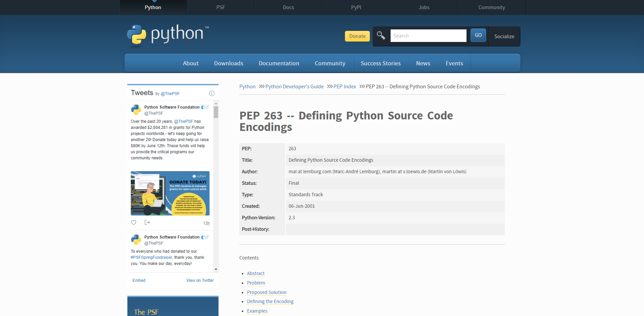This screenshot has height=316, width=644.
Task: Click Python Software Foundation name on first tweet
Action: tap(172, 107)
